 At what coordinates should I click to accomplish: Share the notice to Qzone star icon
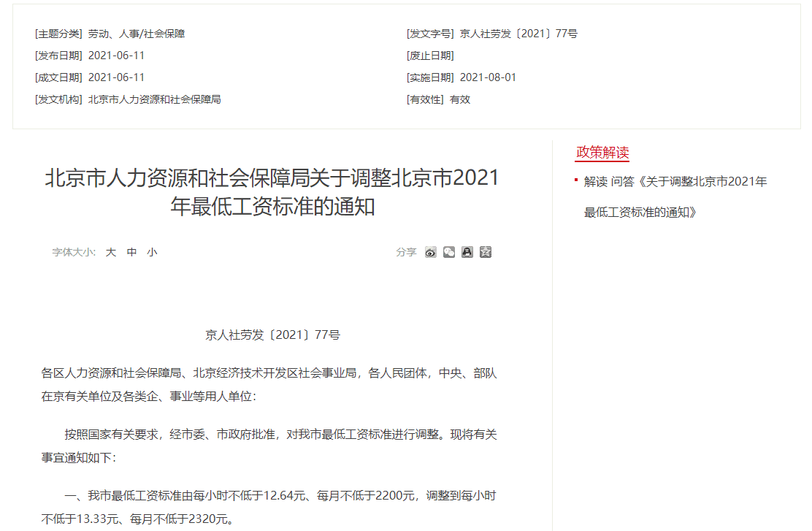(x=486, y=252)
